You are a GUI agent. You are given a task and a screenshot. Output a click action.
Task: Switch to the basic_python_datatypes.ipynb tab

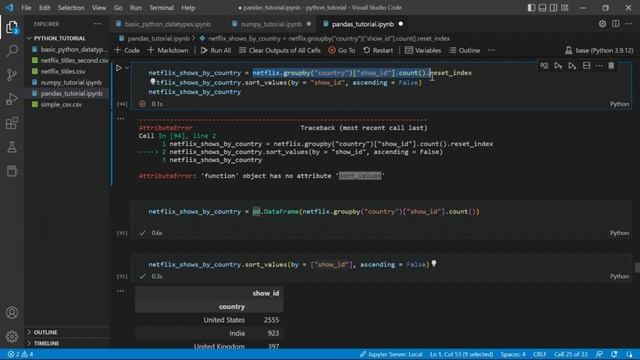pyautogui.click(x=167, y=24)
